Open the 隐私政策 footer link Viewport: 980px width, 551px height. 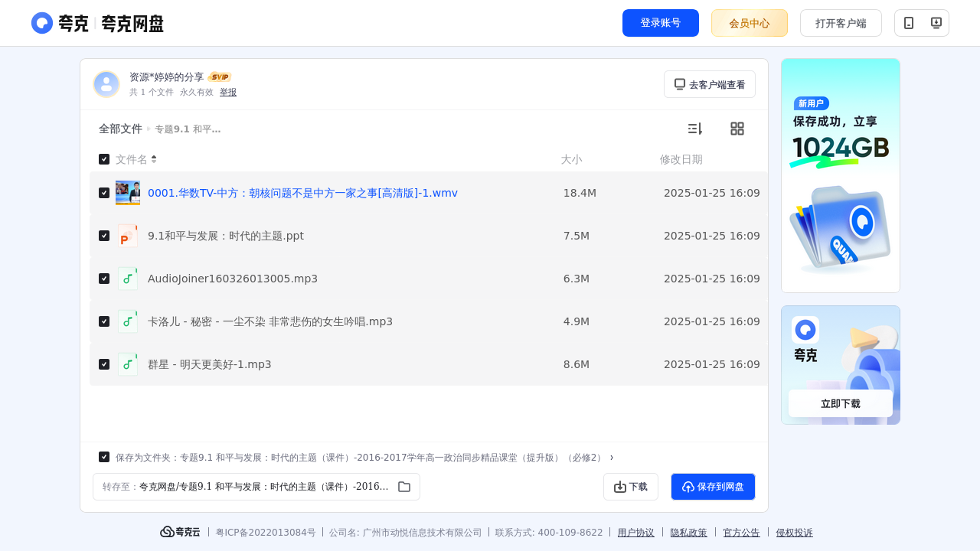[689, 533]
